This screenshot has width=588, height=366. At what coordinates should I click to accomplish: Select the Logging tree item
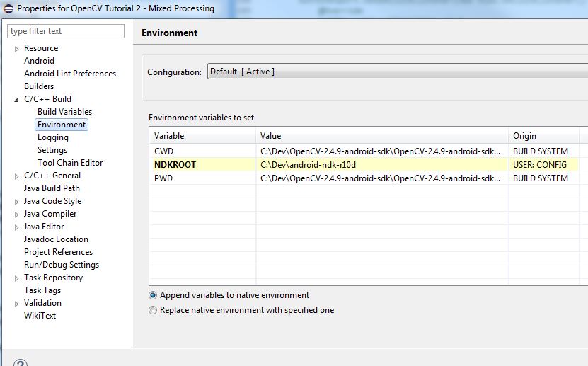point(53,137)
